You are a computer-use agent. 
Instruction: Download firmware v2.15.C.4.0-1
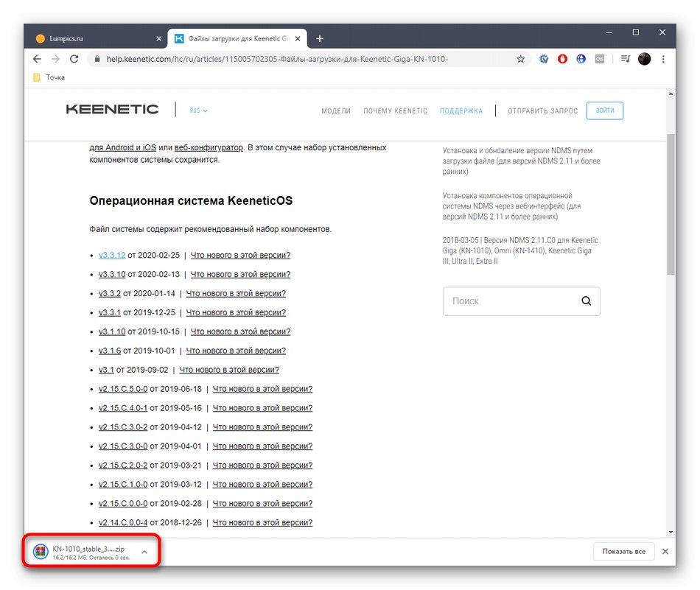(x=123, y=408)
